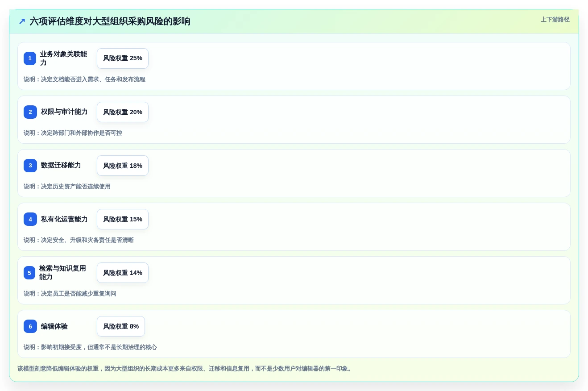Click the 上下游路径 label in header
Screen dimensions: 588x391
[x=555, y=20]
